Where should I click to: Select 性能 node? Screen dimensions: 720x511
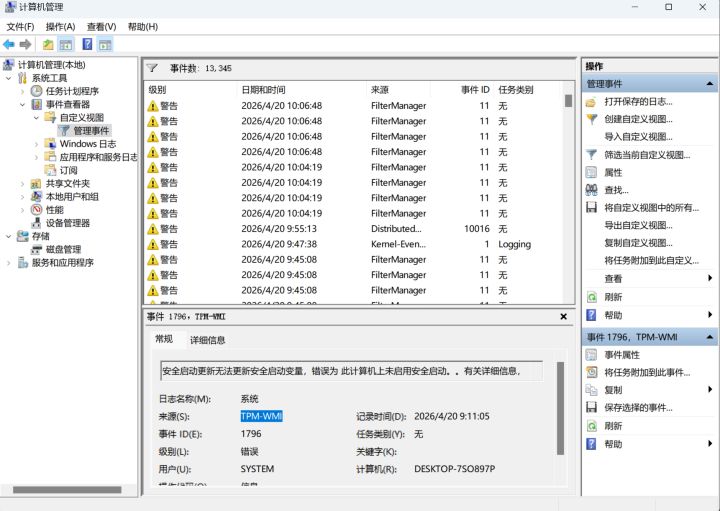click(55, 210)
